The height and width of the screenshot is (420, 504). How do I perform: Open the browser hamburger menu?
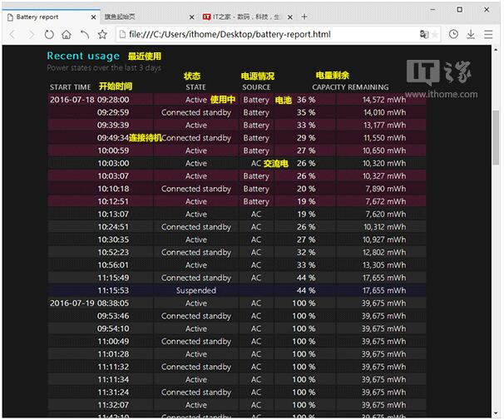pyautogui.click(x=488, y=35)
